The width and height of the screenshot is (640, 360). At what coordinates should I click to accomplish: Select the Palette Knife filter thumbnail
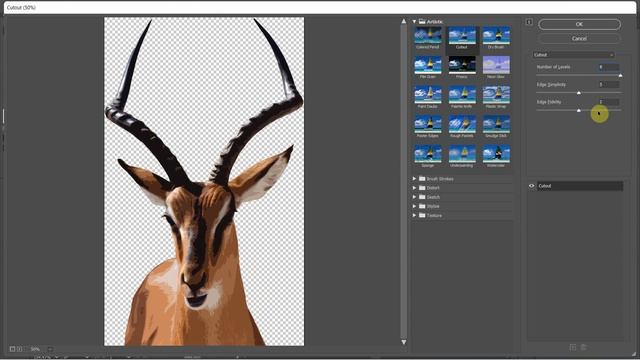tap(462, 95)
